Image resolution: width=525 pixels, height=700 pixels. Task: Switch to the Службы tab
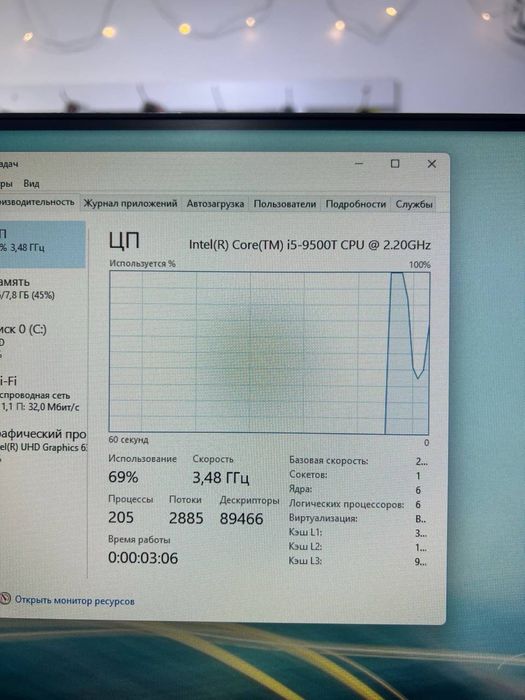pos(414,204)
